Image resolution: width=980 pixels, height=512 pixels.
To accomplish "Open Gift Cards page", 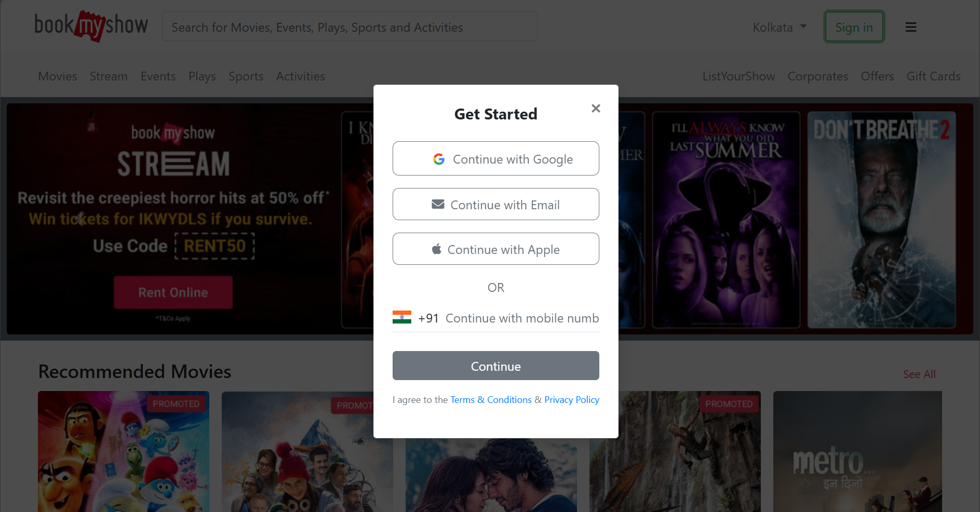I will pos(933,76).
